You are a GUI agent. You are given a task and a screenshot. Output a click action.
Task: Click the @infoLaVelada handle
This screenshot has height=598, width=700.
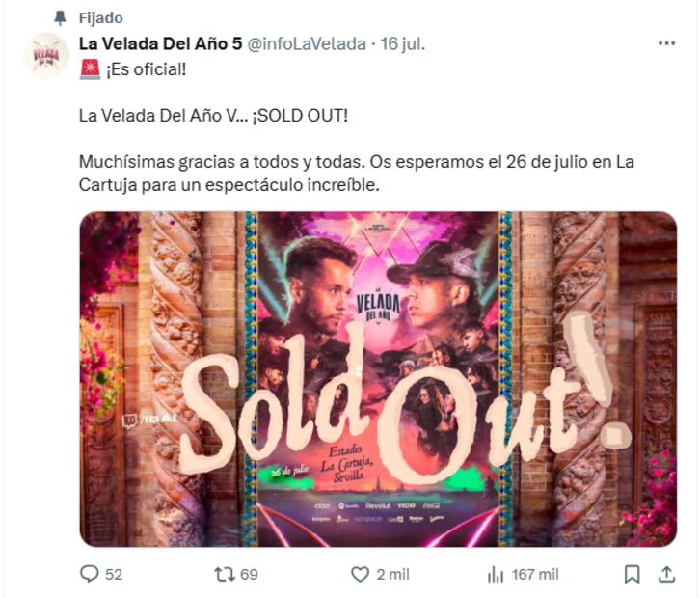(308, 43)
